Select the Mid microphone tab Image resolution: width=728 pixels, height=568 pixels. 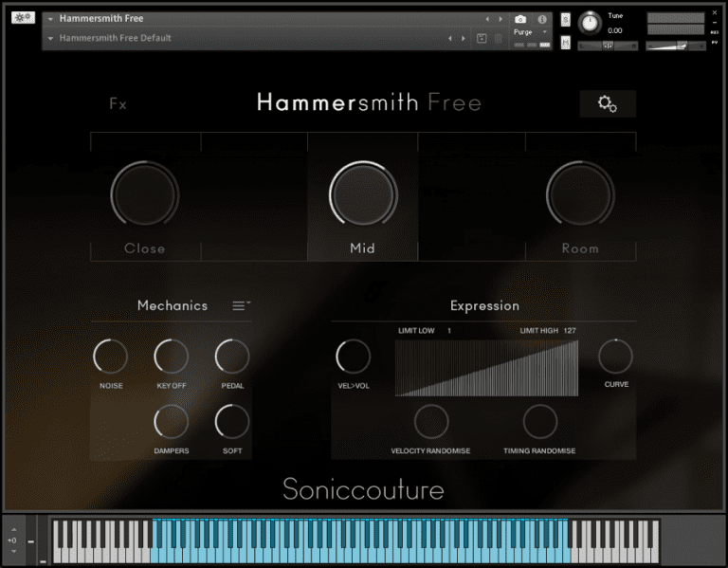(362, 248)
